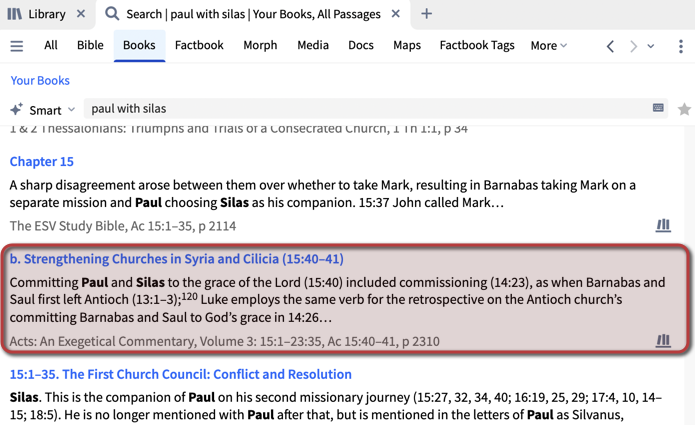Close the paul with silas search tab
Viewport: 695px width, 425px height.
coord(396,14)
